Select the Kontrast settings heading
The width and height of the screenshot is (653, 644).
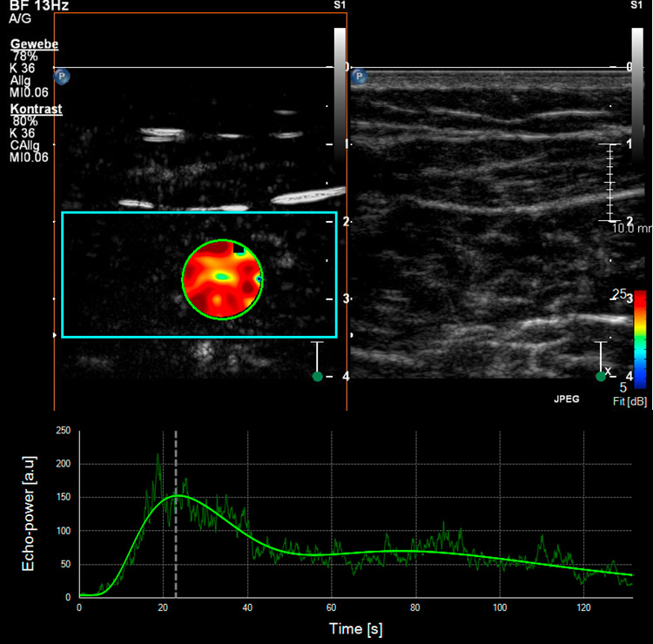click(x=34, y=109)
